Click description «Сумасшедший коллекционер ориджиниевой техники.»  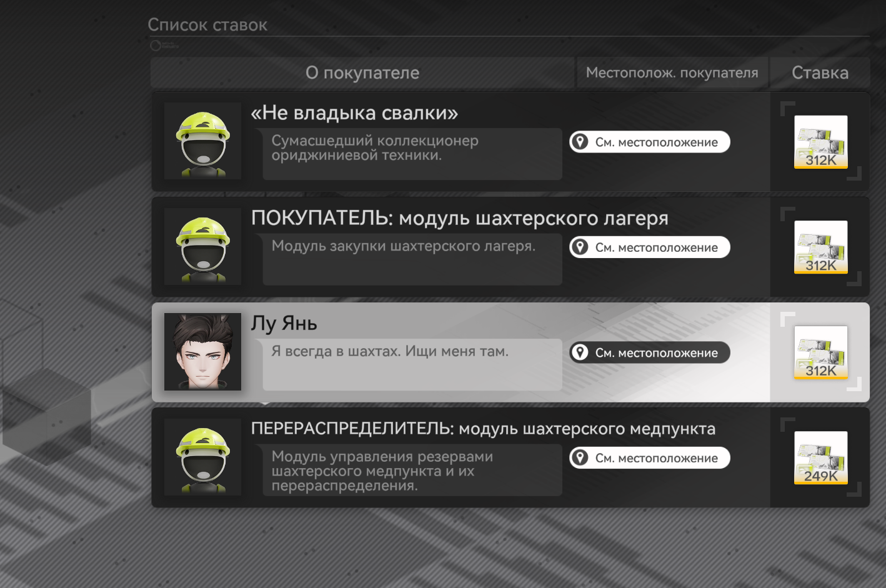[x=375, y=147]
